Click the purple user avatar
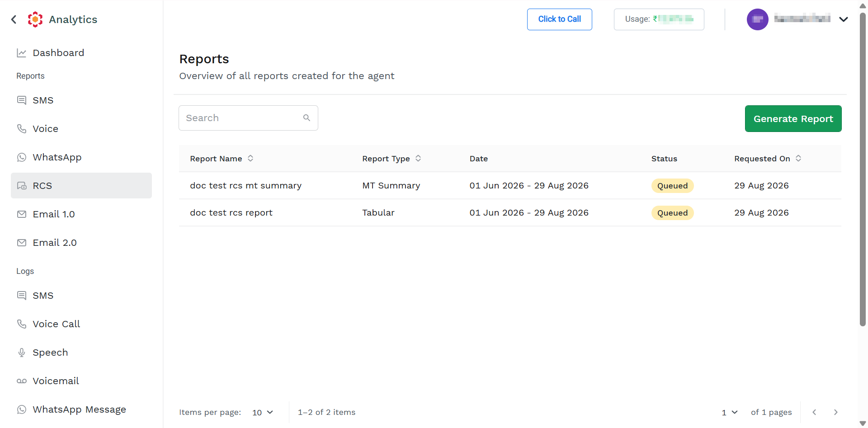Screen dimensions: 868x428 (x=758, y=19)
